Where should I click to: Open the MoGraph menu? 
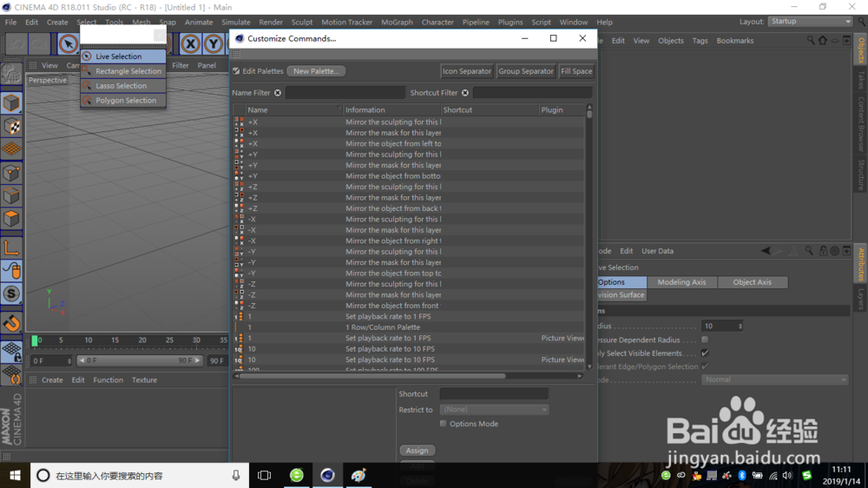coord(397,23)
